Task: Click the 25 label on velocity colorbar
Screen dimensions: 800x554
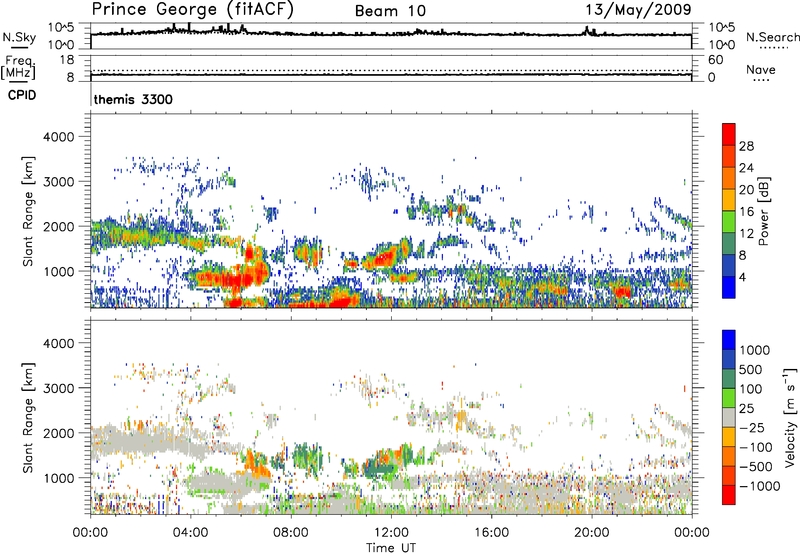Action: 747,409
